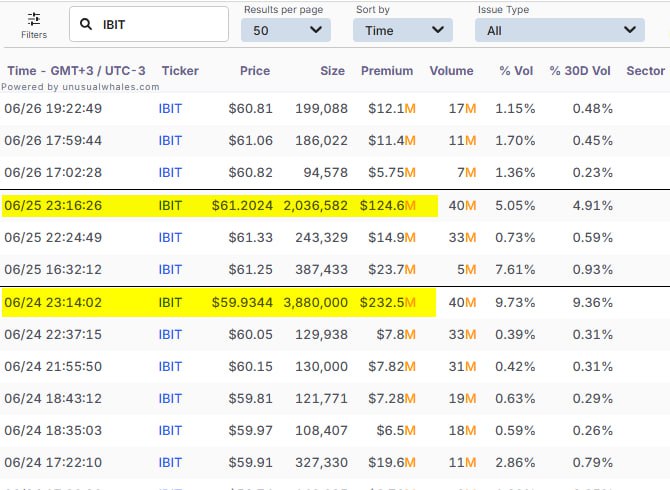The height and width of the screenshot is (490, 670).
Task: Select the size value 3,880,000
Action: tap(316, 302)
